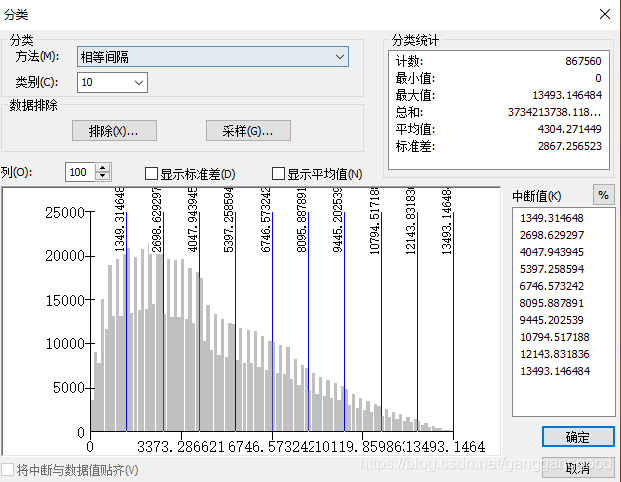Click the 总和 value 3734213738.118...
The height and width of the screenshot is (482, 621).
(x=554, y=112)
